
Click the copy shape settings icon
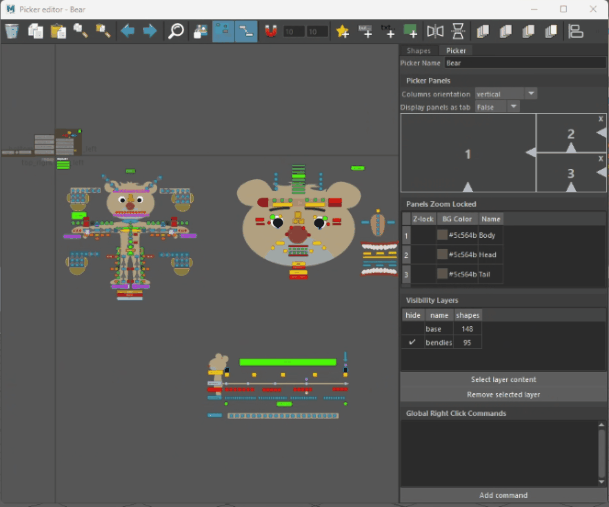coord(81,31)
